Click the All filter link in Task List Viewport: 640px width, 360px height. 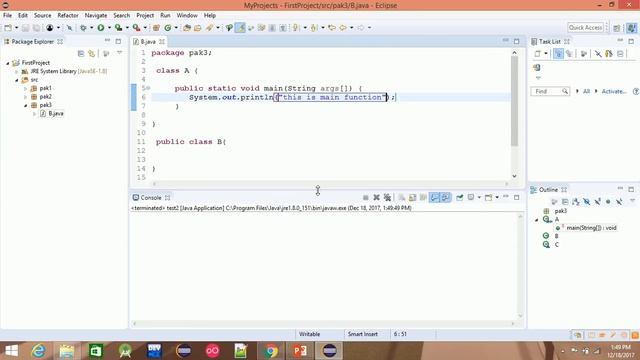[x=586, y=91]
